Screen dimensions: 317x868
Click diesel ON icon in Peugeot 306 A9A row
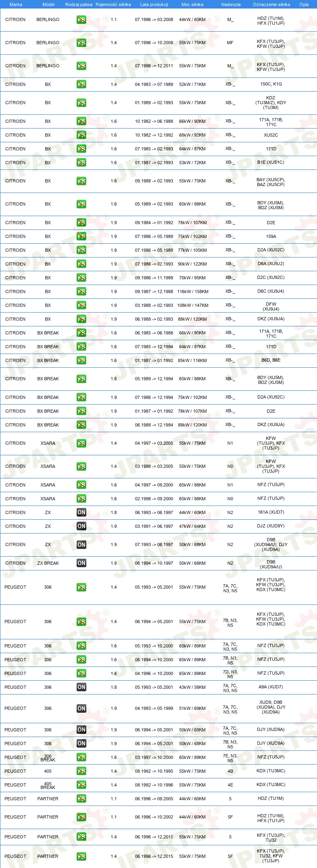81,687
